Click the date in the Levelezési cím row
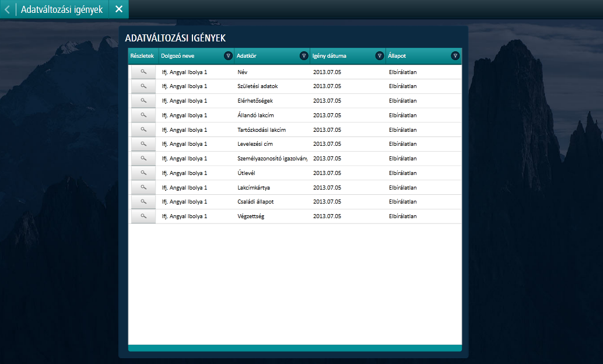Viewport: 603px width, 364px height. pos(327,144)
